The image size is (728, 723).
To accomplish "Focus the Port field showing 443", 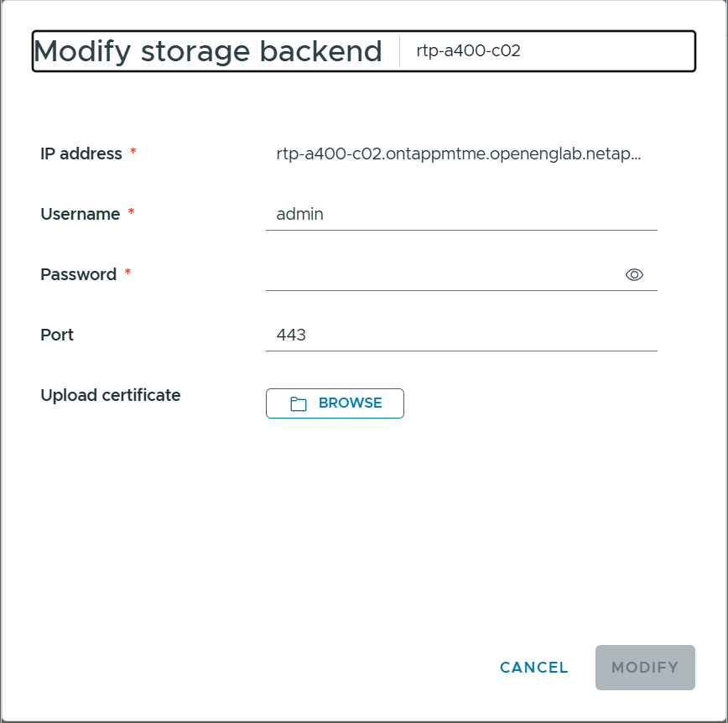I will [x=461, y=335].
